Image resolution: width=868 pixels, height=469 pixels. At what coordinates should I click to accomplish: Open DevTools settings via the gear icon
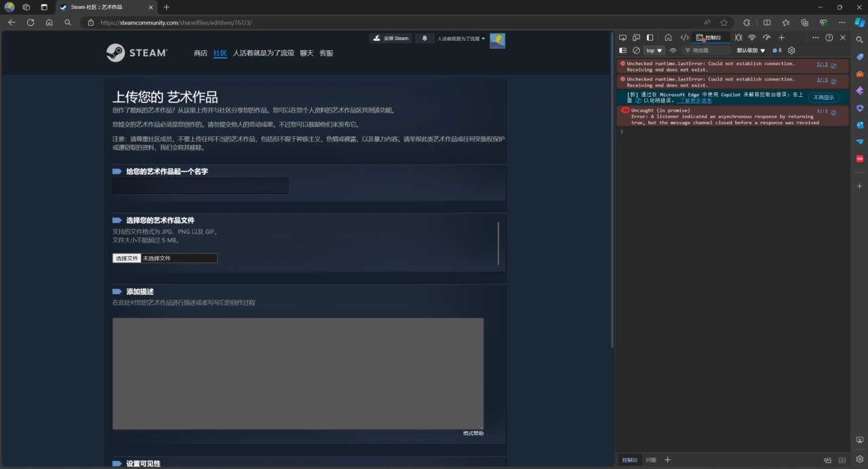click(791, 50)
